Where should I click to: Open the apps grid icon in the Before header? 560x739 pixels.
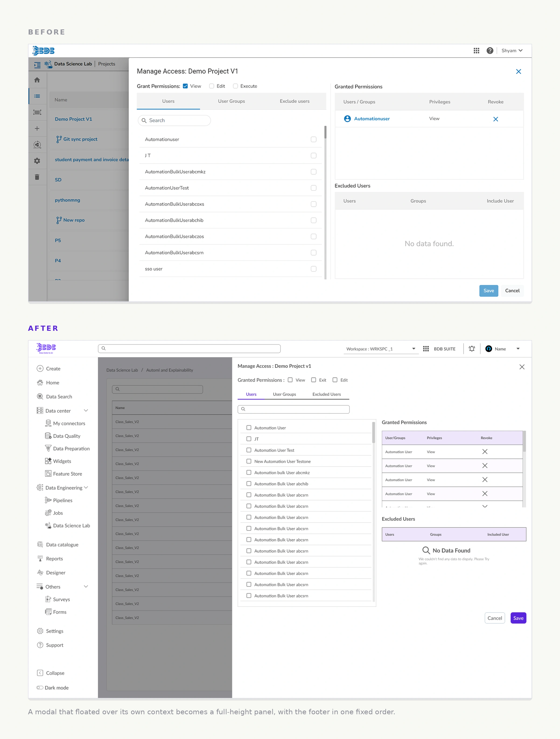click(476, 50)
